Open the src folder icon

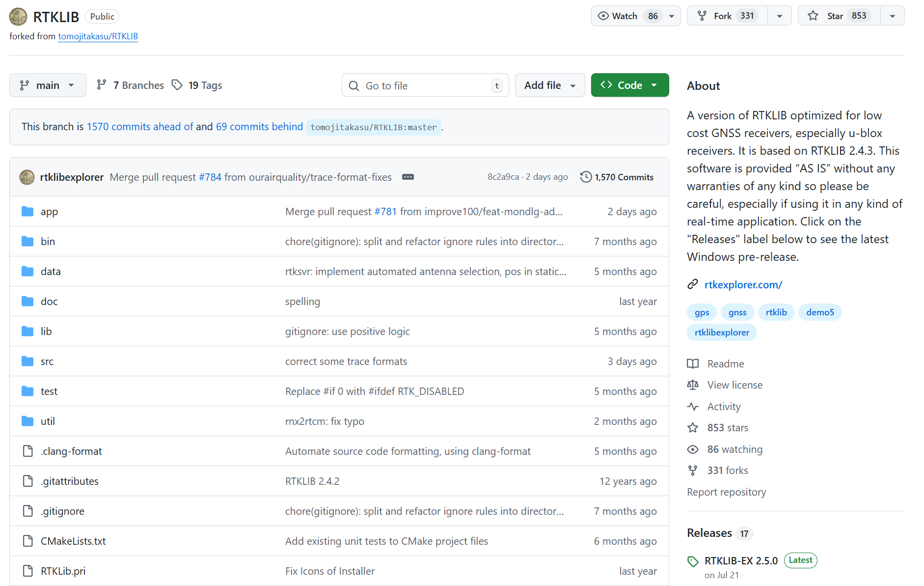(27, 362)
